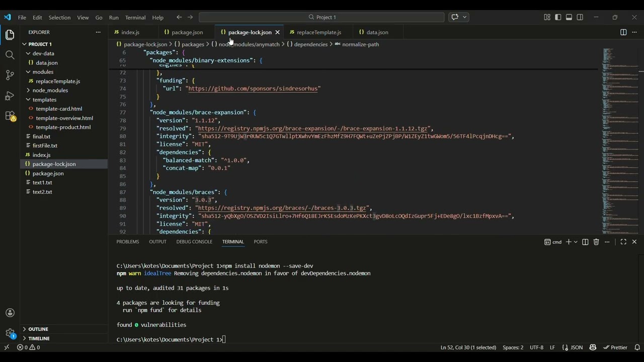The image size is (644, 362).
Task: Select package.json in Explorer
Action: (48, 173)
